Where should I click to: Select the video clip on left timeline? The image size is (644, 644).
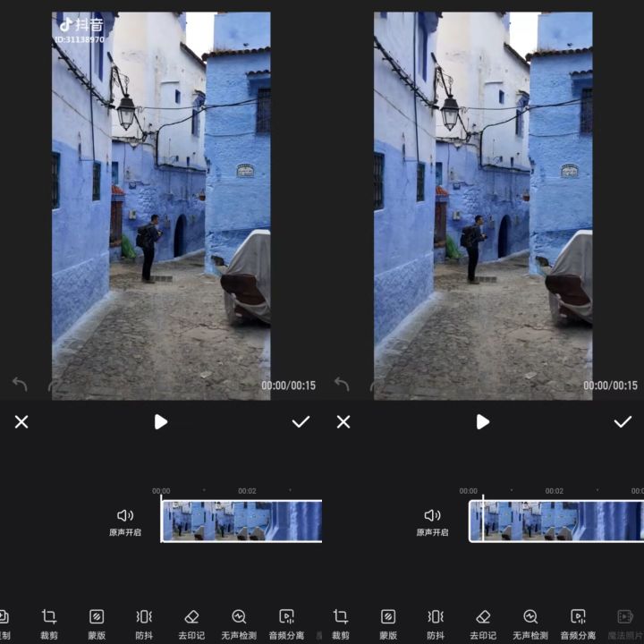241,521
